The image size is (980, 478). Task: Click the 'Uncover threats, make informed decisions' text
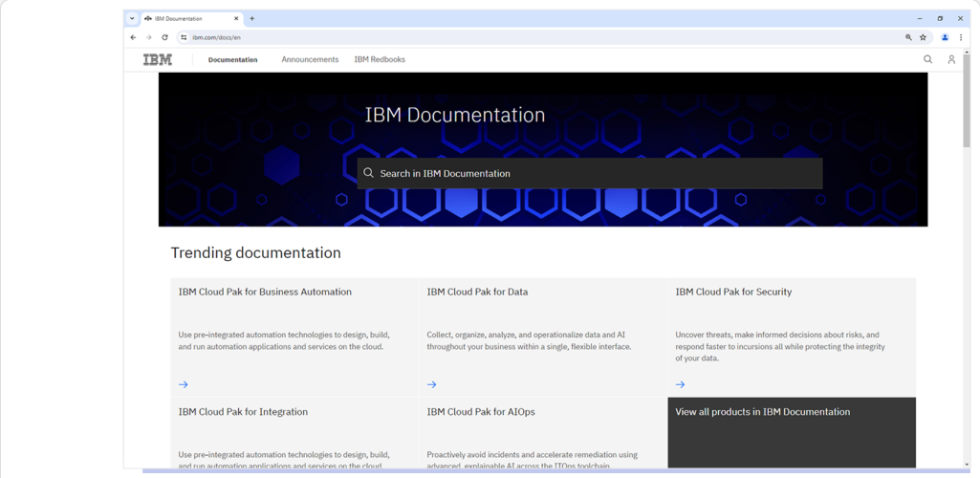click(x=780, y=347)
